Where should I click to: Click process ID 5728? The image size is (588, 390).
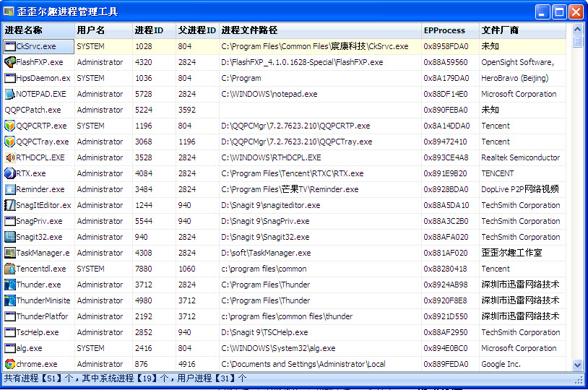click(x=144, y=94)
